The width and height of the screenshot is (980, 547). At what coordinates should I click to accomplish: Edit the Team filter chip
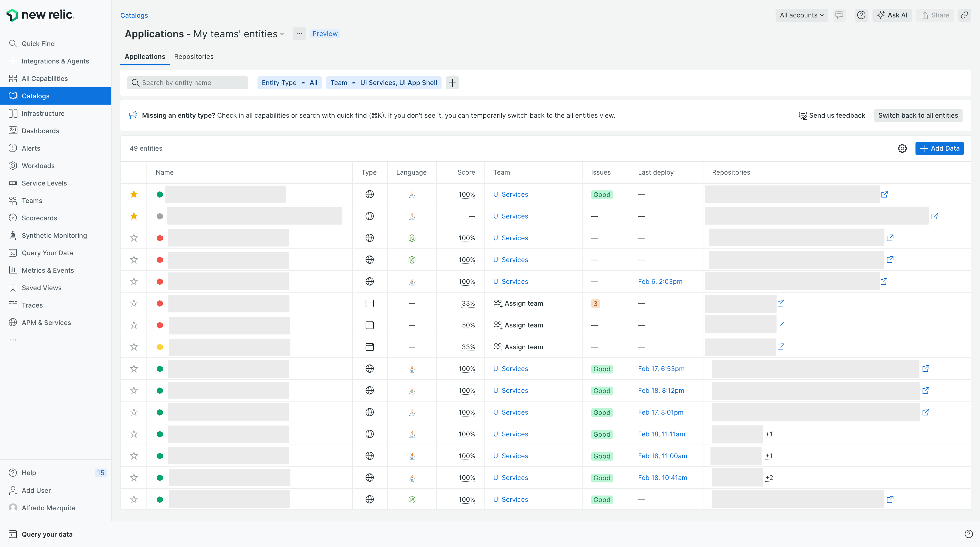[384, 83]
